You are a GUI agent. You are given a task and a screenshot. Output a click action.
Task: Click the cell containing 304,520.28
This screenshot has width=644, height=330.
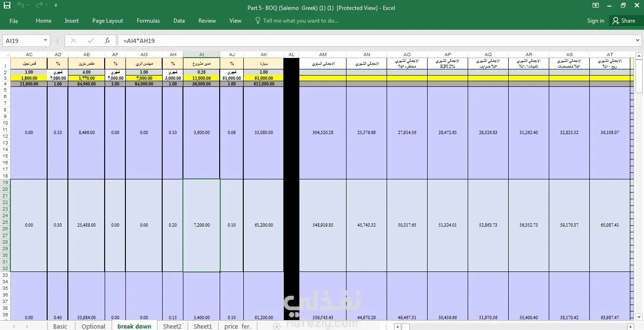tap(322, 133)
